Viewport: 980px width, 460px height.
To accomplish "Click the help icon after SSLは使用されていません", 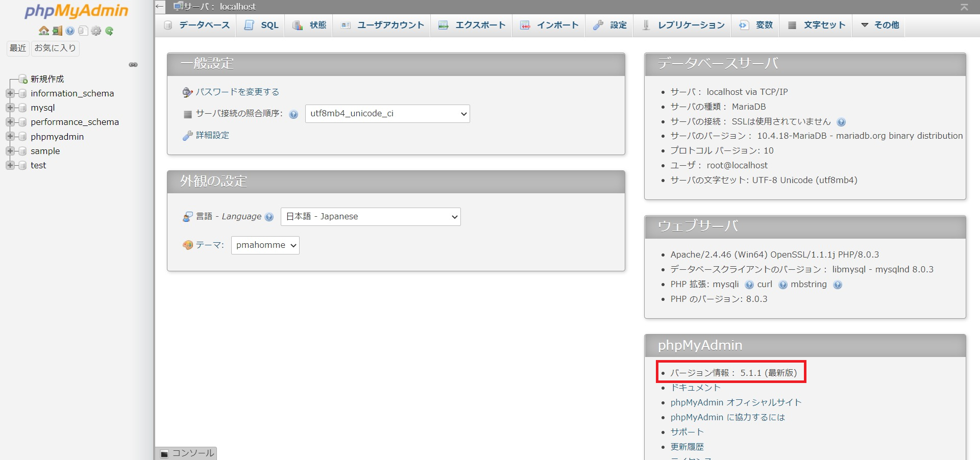I will tap(841, 122).
